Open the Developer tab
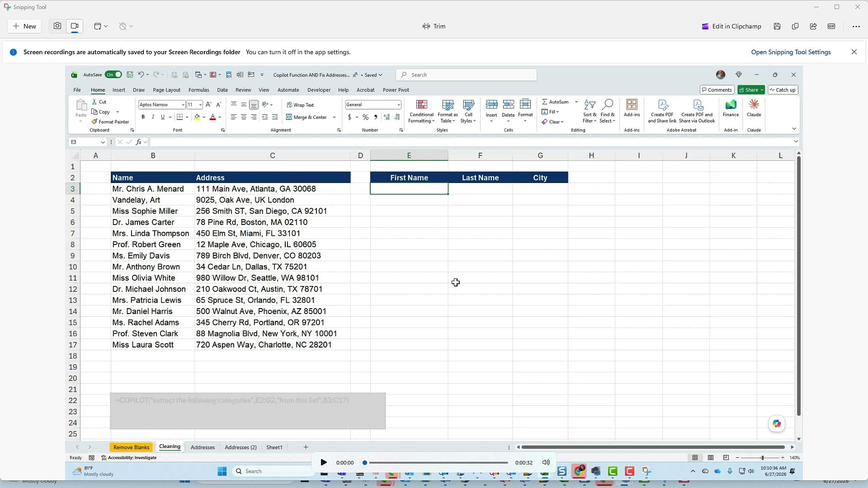868x488 pixels. click(319, 90)
